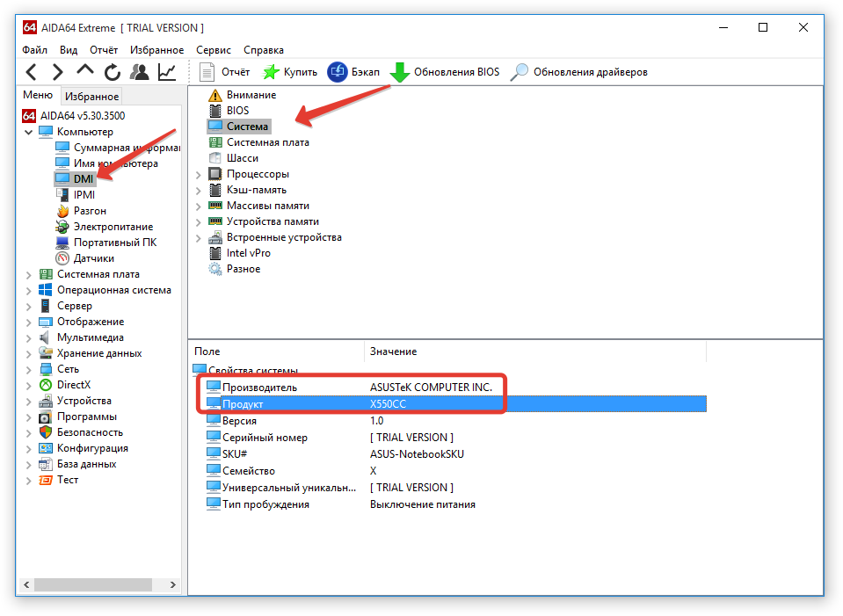Screen dimensions: 843x616
Task: Collapse the Компьютер tree node
Action: (x=28, y=132)
